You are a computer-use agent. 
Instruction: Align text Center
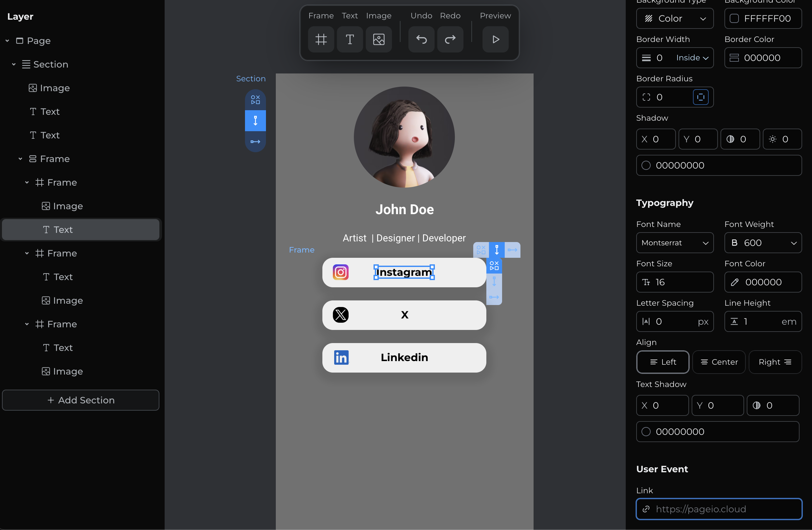point(719,362)
